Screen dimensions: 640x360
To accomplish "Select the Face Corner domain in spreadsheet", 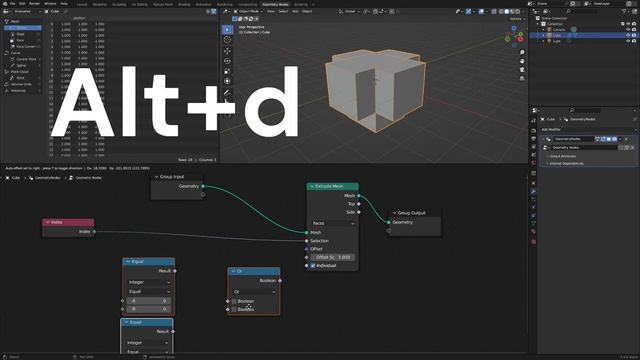I will tap(23, 47).
